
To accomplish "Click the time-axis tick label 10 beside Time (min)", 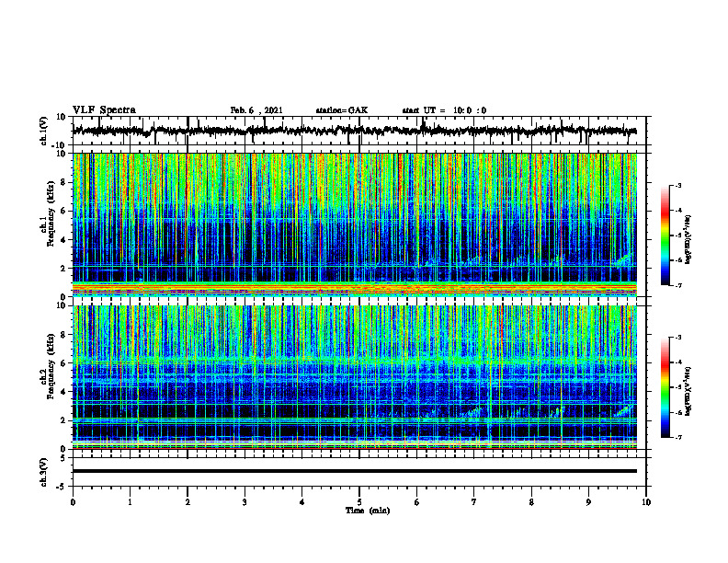I will tap(646, 502).
